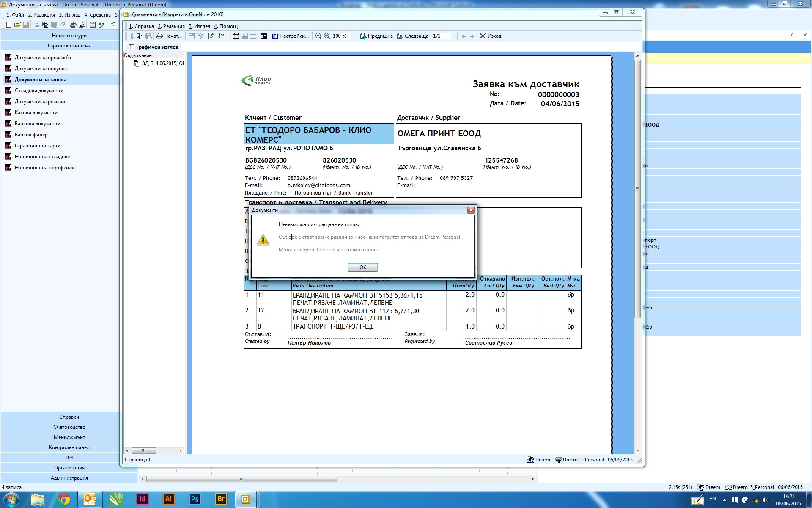The height and width of the screenshot is (508, 812).
Task: Go to previous page with Предишна
Action: pyautogui.click(x=376, y=36)
